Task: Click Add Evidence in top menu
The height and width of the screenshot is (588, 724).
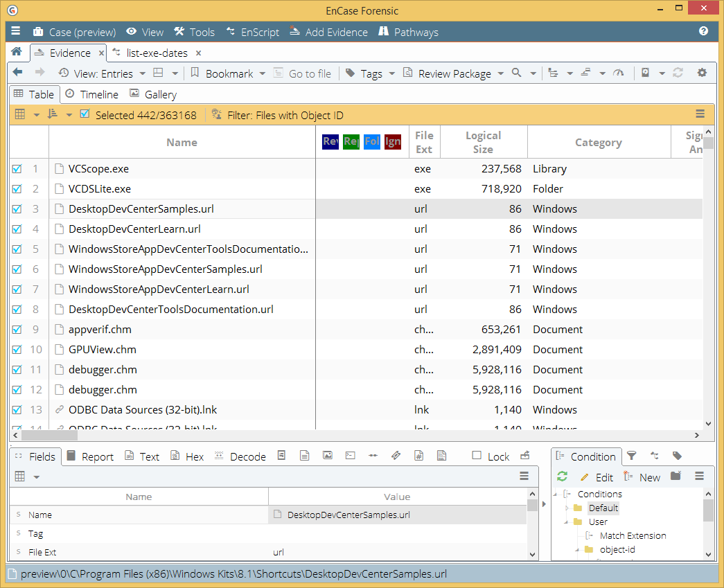Action: [x=328, y=32]
